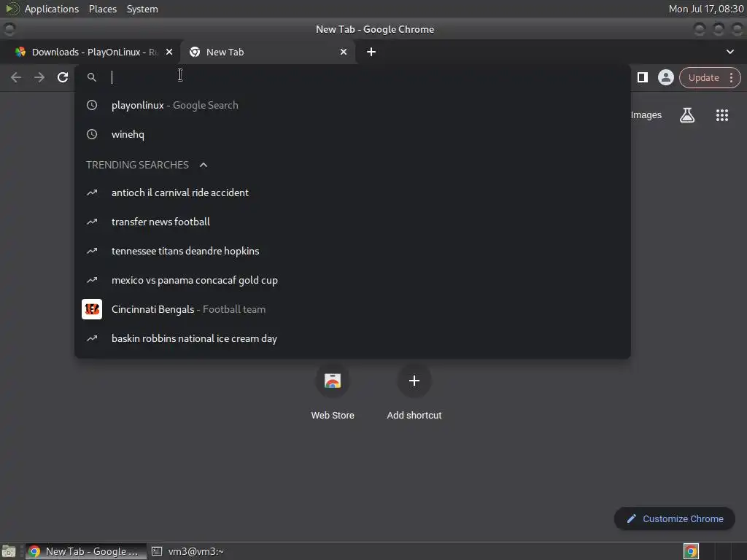The width and height of the screenshot is (747, 560).
Task: Click trending icon beside antioch il carnival
Action: 92,192
